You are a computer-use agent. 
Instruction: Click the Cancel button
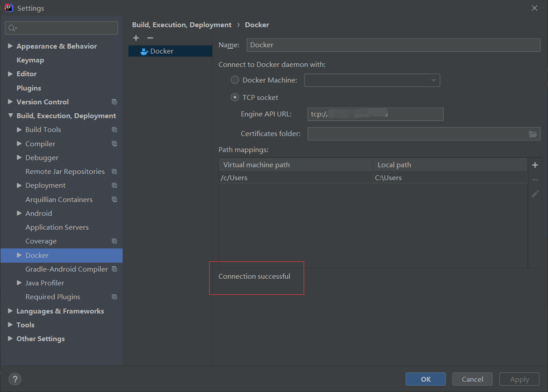click(x=472, y=379)
